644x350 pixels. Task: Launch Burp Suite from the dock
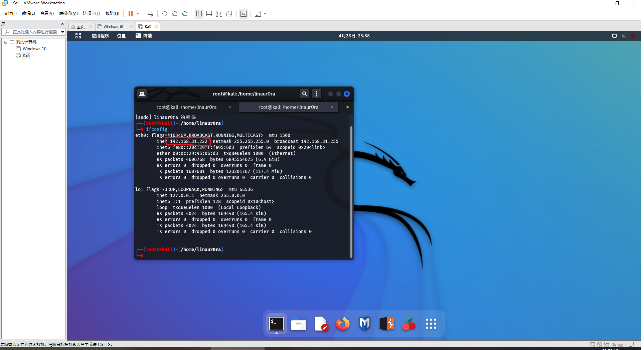point(387,324)
